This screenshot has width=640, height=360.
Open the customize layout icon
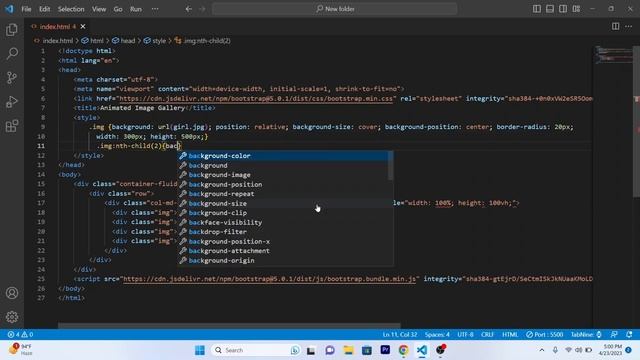(x=576, y=9)
